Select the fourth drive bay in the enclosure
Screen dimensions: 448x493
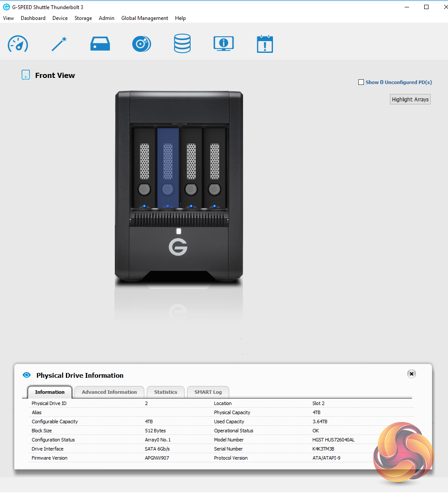pos(215,168)
